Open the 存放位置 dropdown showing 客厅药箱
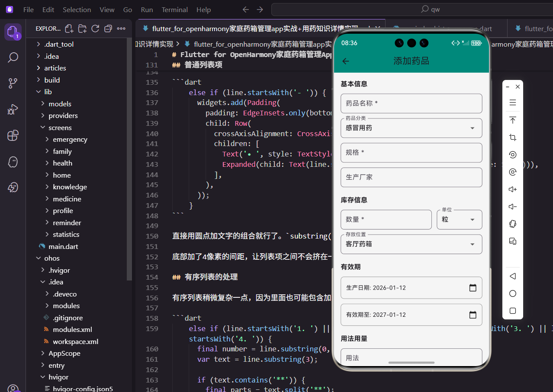553x392 pixels. (x=411, y=244)
